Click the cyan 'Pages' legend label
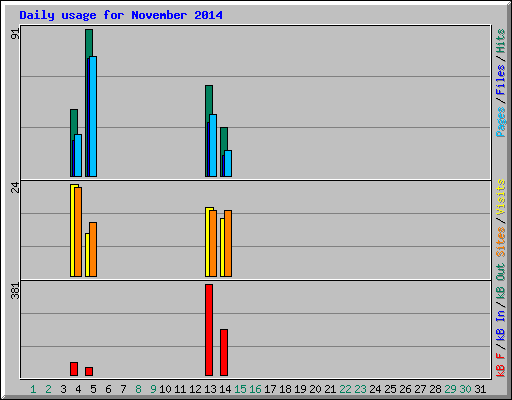The width and height of the screenshot is (512, 400). pos(501,122)
